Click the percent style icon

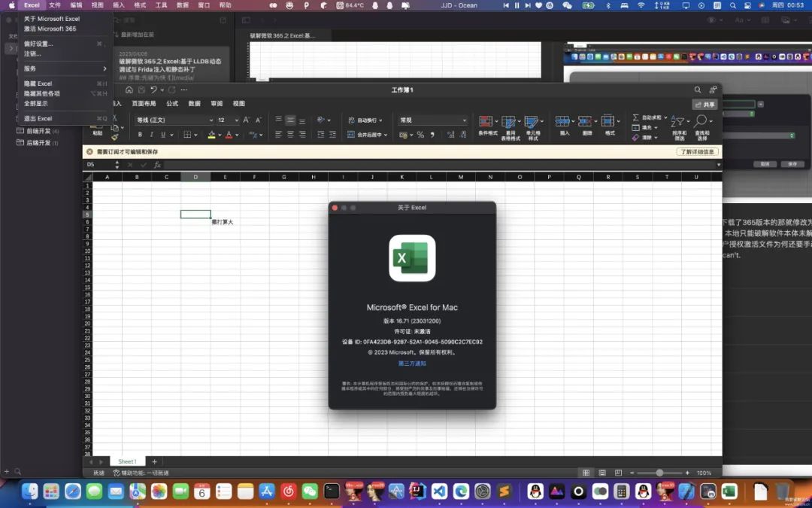(420, 135)
